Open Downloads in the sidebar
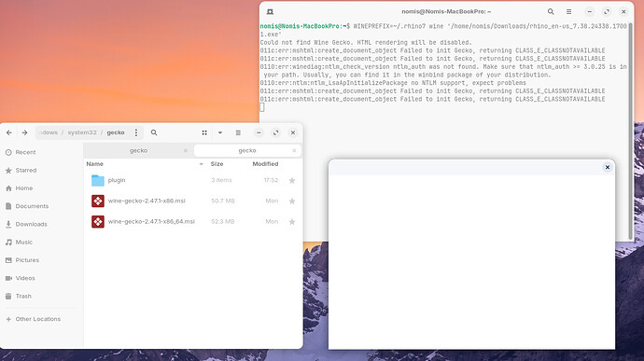This screenshot has height=361, width=644. tap(31, 224)
